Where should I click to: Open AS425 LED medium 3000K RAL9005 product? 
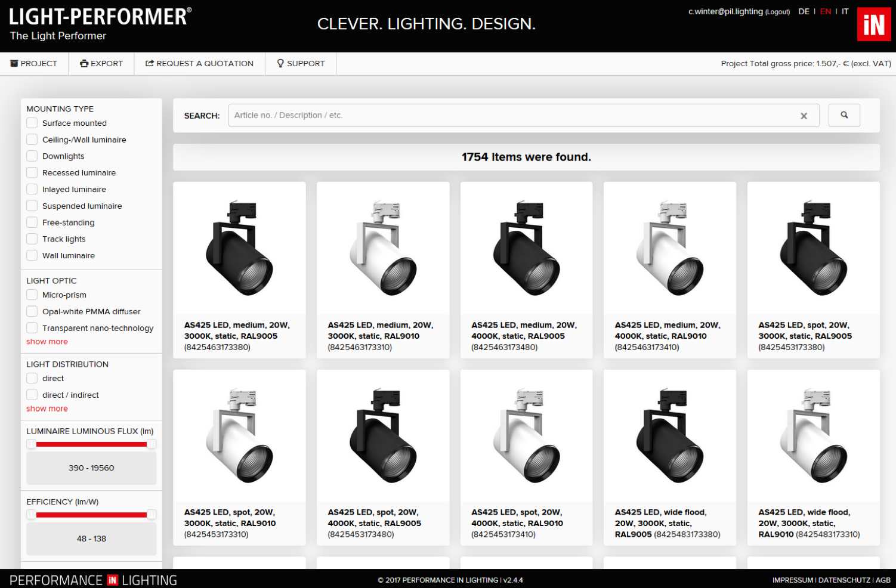coord(239,270)
